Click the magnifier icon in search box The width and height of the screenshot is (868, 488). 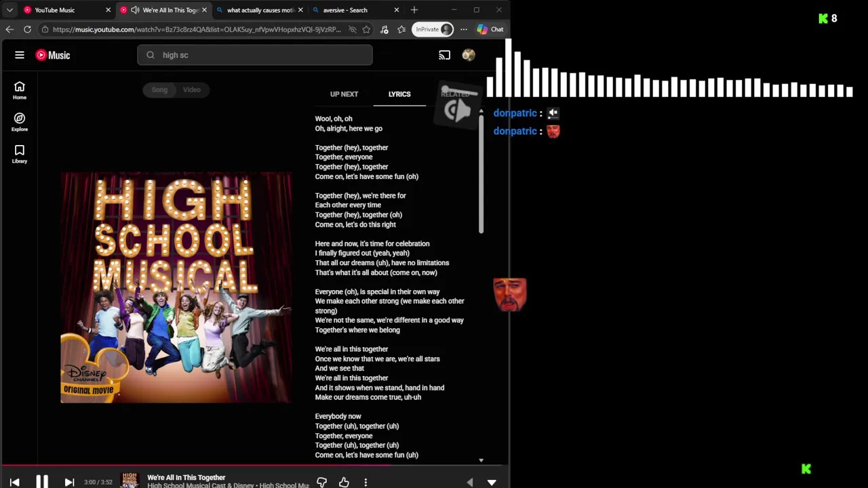click(151, 55)
